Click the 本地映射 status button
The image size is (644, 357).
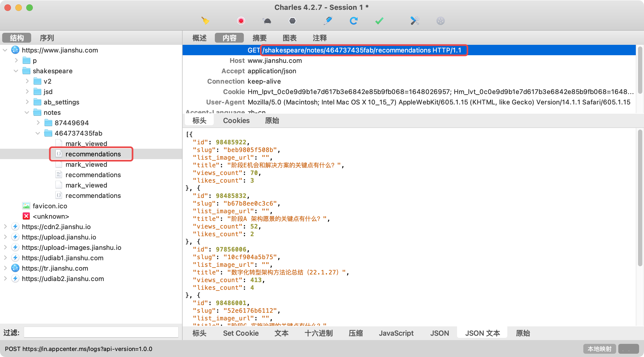tap(599, 349)
